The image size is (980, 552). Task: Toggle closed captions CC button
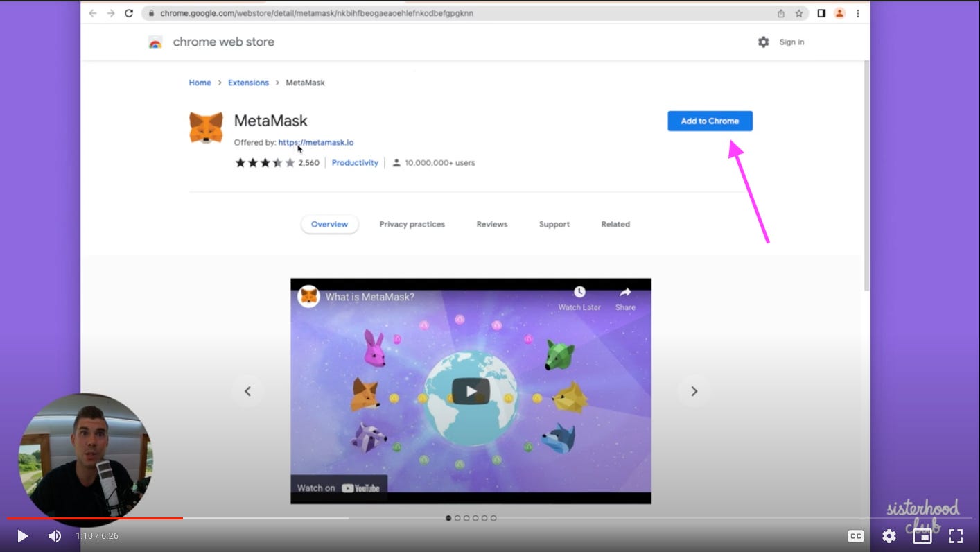[x=856, y=536]
